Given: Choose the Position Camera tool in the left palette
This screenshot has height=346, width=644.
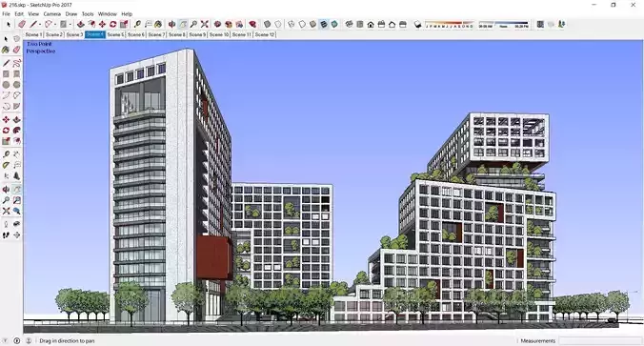Looking at the screenshot, I should (6, 224).
